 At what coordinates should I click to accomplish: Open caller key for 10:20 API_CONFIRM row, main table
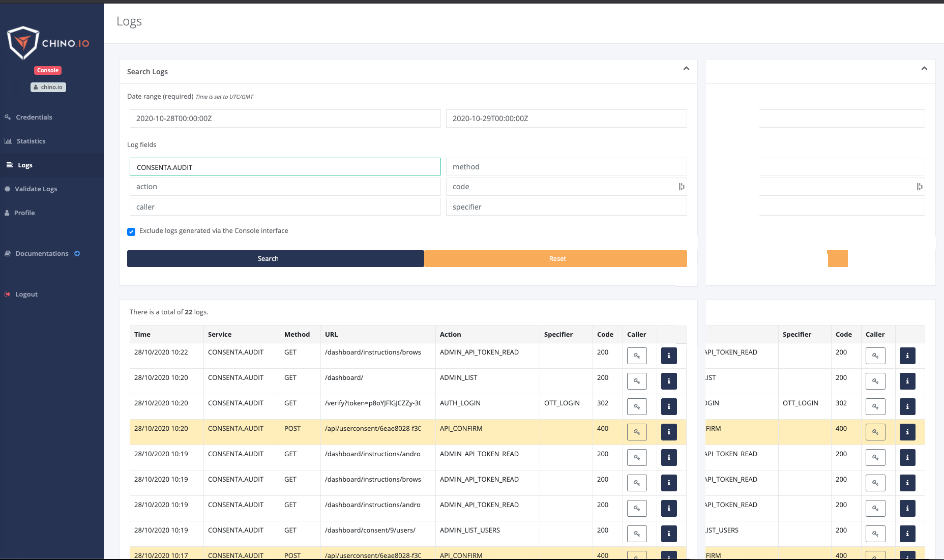pyautogui.click(x=637, y=432)
